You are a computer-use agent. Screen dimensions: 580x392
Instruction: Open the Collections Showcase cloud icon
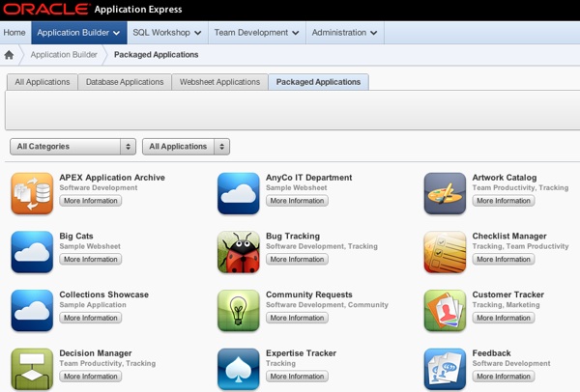tap(32, 311)
